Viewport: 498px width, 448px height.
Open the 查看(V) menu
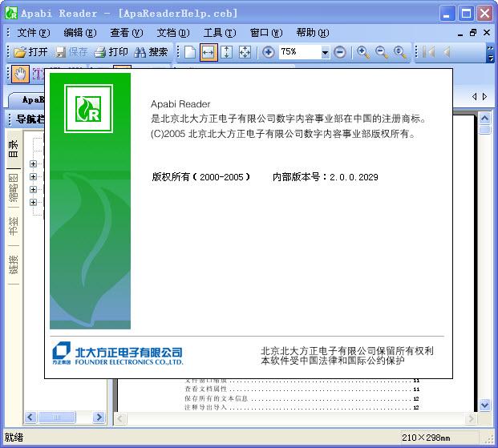pos(127,33)
